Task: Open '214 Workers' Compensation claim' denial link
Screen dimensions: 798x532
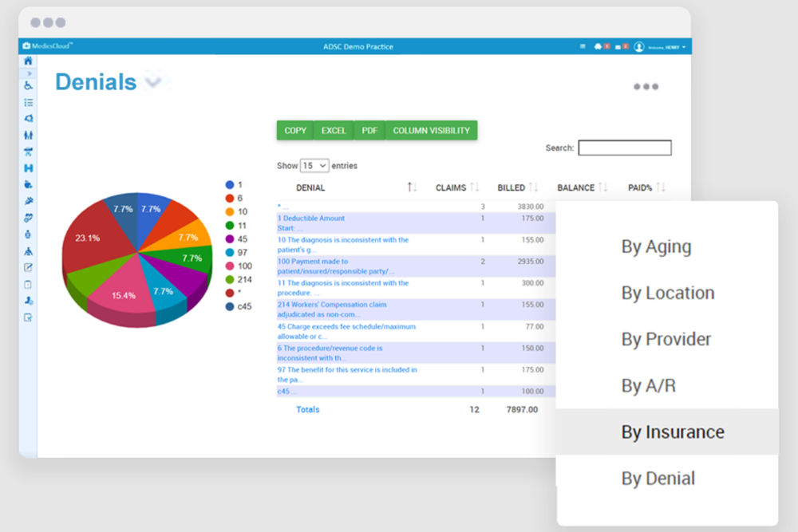Action: pos(332,309)
